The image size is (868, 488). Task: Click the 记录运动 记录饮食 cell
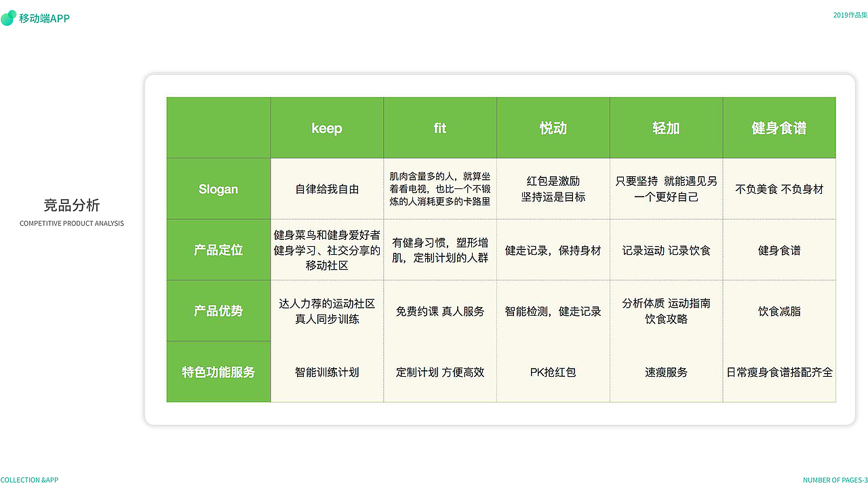(666, 250)
